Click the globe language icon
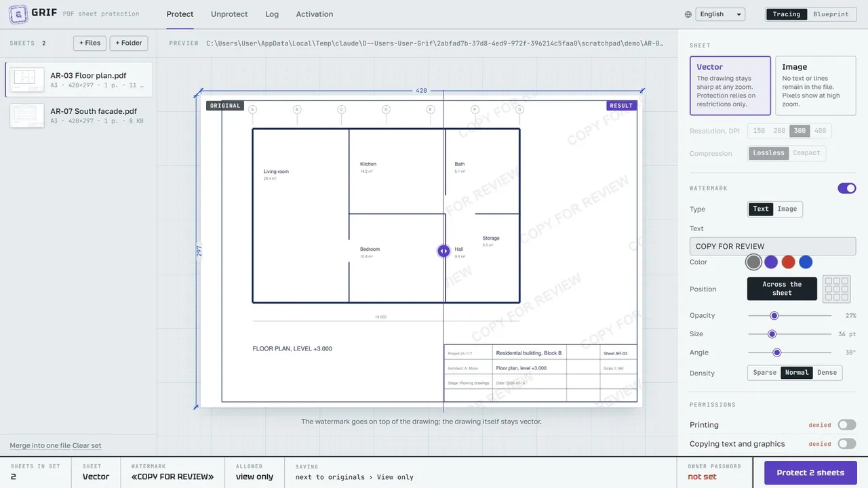This screenshot has width=868, height=488. (688, 14)
